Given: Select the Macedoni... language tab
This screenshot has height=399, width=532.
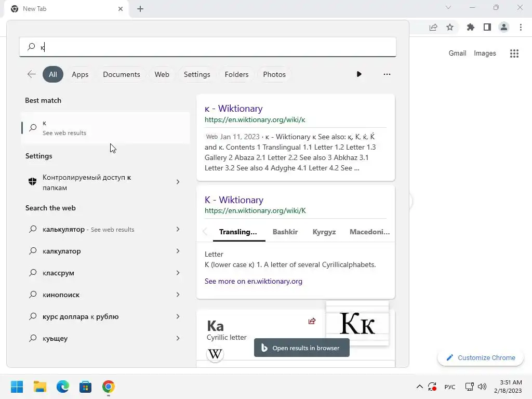Looking at the screenshot, I should pos(369,232).
